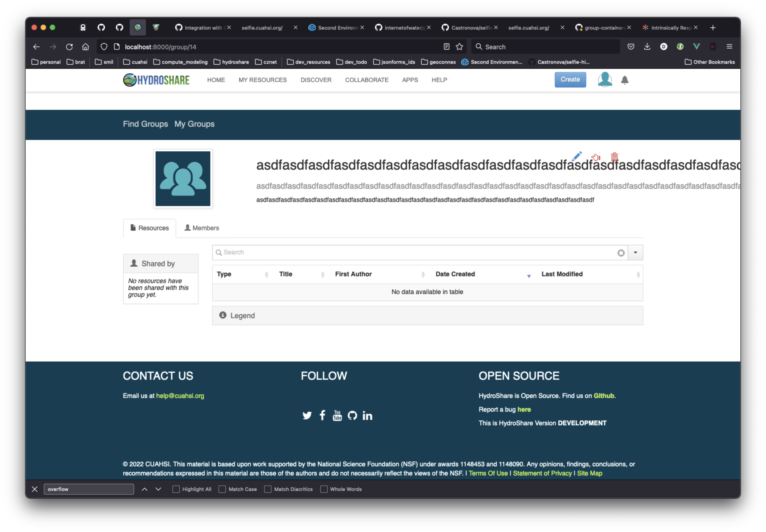This screenshot has height=532, width=766.
Task: Click the pencil edit group icon
Action: pos(577,156)
